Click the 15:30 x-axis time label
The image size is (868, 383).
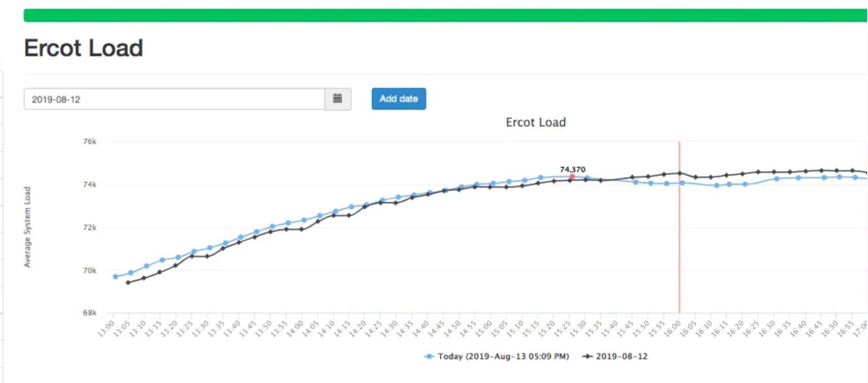(579, 328)
